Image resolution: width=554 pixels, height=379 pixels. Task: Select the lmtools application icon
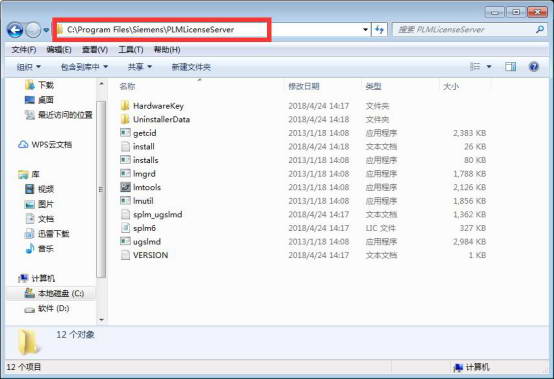tap(125, 187)
